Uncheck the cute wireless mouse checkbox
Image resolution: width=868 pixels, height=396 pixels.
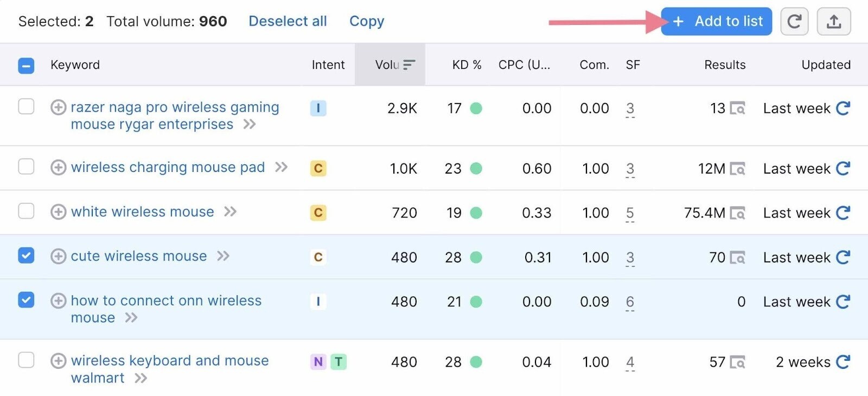[x=26, y=255]
